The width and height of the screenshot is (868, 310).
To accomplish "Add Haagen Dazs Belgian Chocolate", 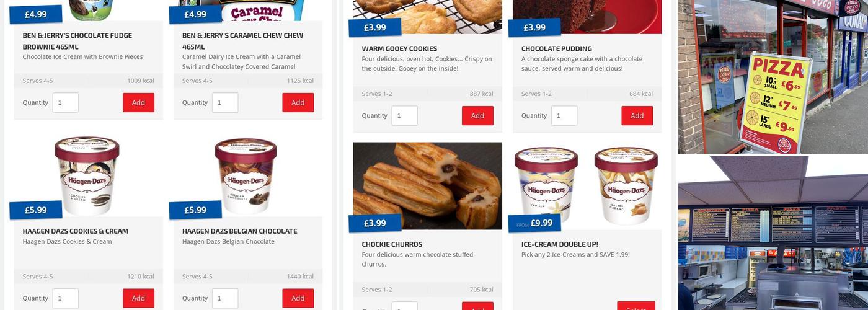I will tap(298, 298).
